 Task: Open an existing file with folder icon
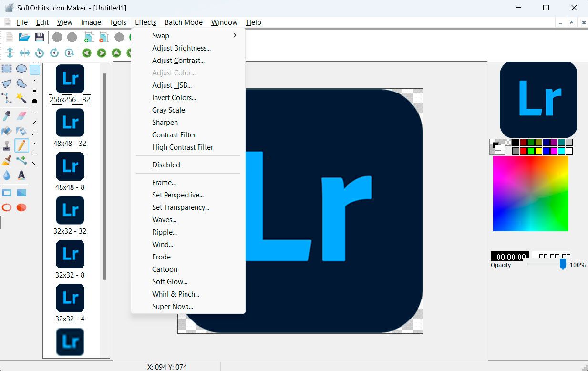pyautogui.click(x=24, y=37)
